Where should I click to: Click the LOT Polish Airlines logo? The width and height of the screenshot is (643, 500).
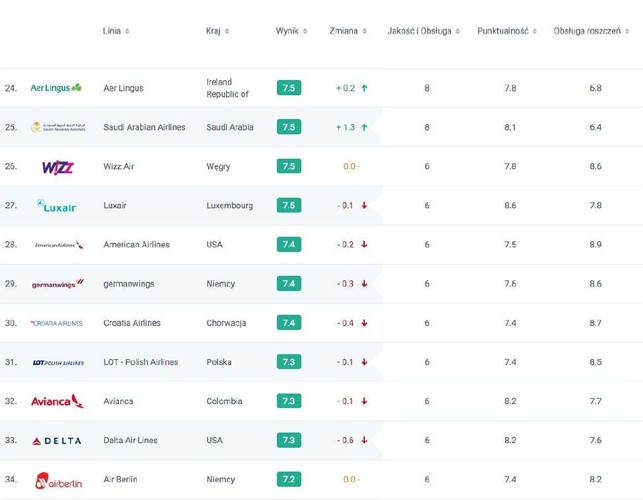(58, 363)
